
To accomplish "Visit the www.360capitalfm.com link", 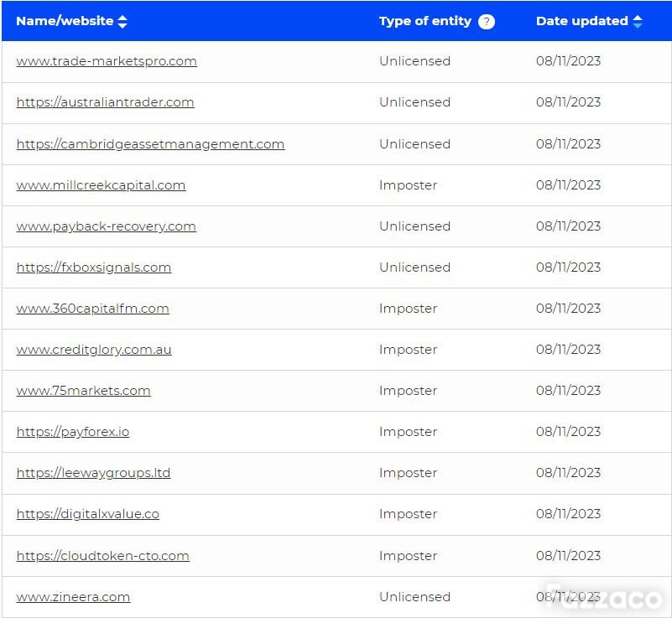I will (x=93, y=309).
